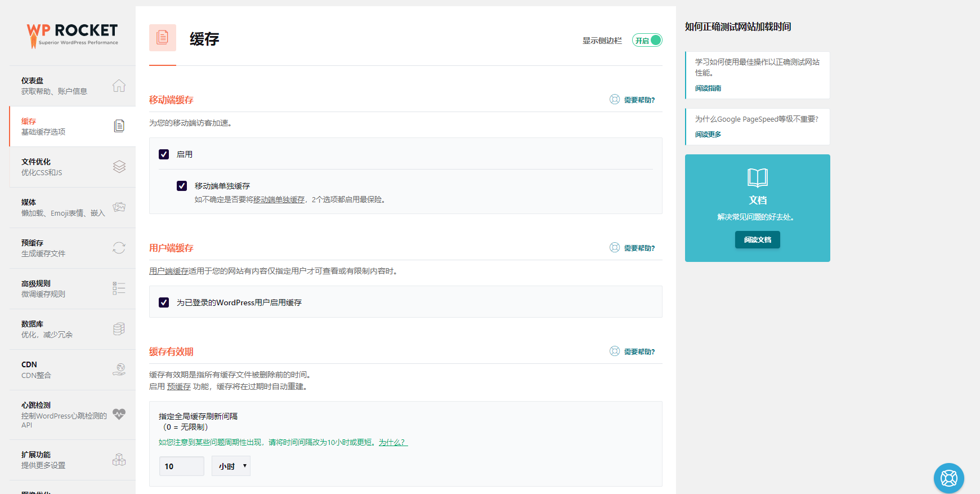Viewport: 980px width, 494px height.
Task: Click the cache document icon in sidebar
Action: (x=119, y=126)
